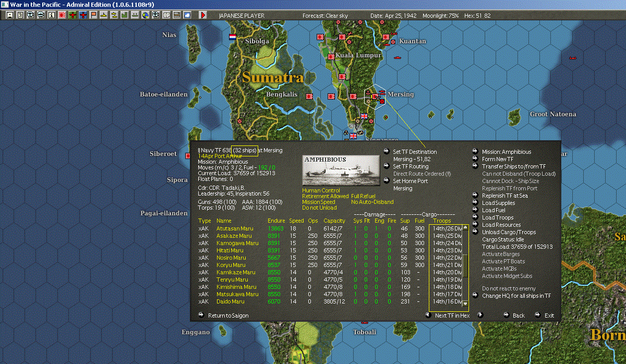The image size is (626, 364).
Task: Click the Back button
Action: (x=519, y=315)
